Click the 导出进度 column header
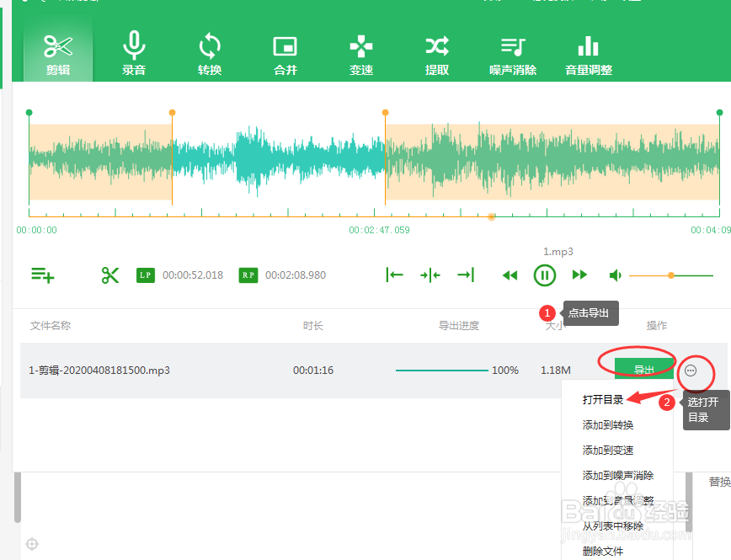The height and width of the screenshot is (560, 731). (459, 325)
